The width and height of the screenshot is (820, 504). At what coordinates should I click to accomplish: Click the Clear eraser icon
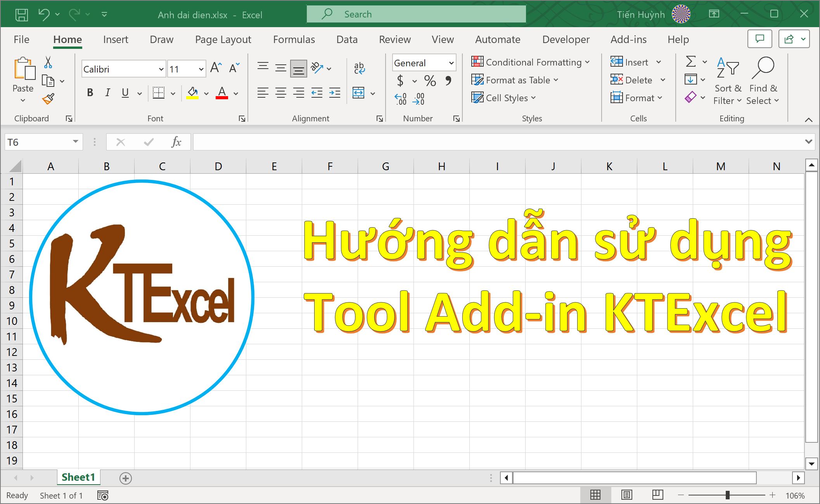click(690, 97)
